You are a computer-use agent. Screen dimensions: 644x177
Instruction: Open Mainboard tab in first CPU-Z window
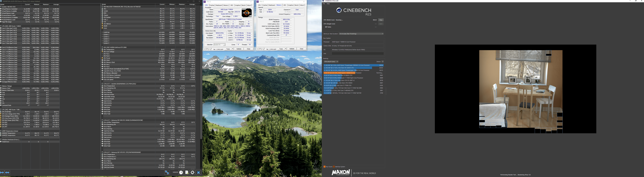(x=219, y=5)
